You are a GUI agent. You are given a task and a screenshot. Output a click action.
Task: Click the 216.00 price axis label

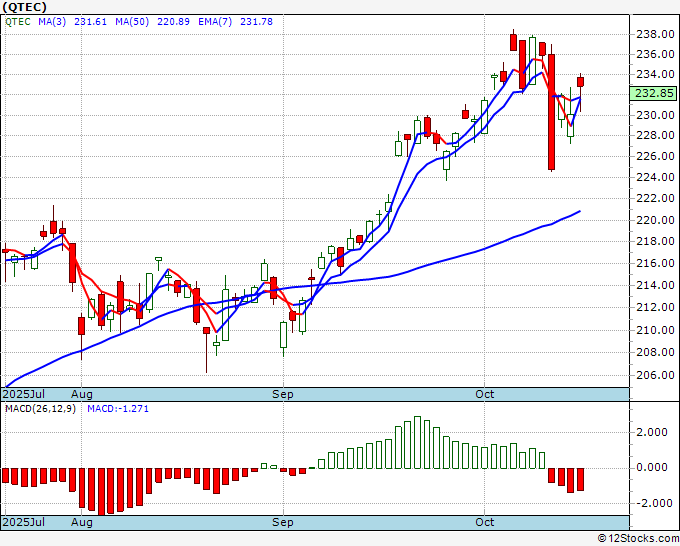[655, 263]
